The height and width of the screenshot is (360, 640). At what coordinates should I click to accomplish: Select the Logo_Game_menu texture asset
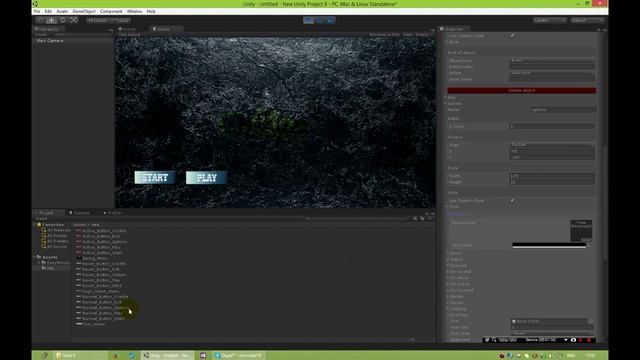(x=98, y=291)
